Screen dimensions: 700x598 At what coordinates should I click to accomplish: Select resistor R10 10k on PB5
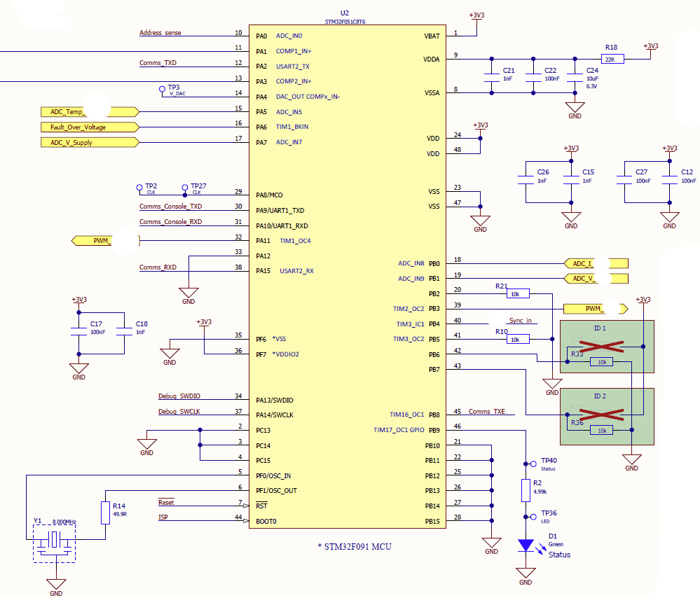point(518,339)
